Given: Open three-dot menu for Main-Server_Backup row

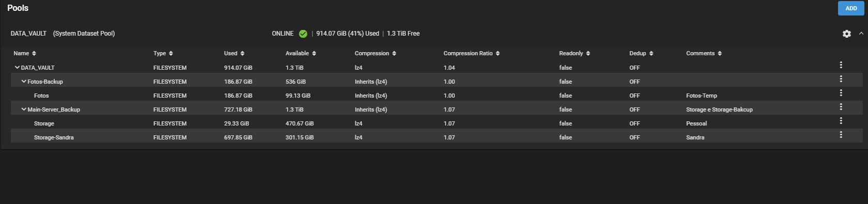Looking at the screenshot, I should click(x=841, y=107).
